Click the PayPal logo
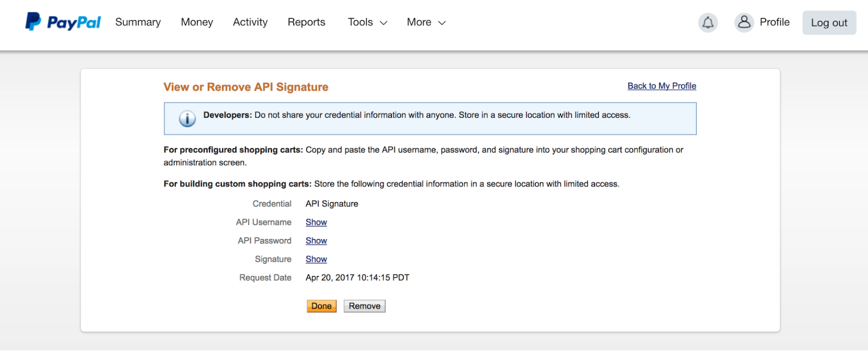Image resolution: width=868 pixels, height=360 pixels. pos(63,22)
